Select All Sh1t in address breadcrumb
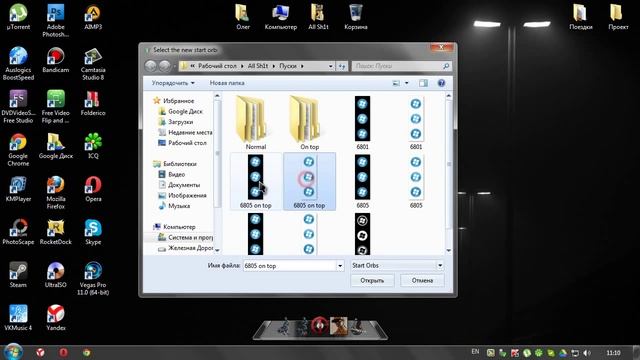Viewport: 640px width, 360px height. pyautogui.click(x=258, y=66)
